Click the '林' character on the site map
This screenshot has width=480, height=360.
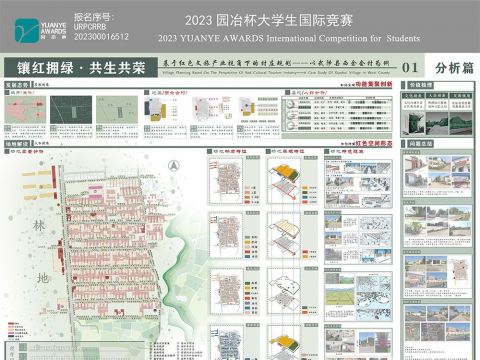pyautogui.click(x=39, y=226)
